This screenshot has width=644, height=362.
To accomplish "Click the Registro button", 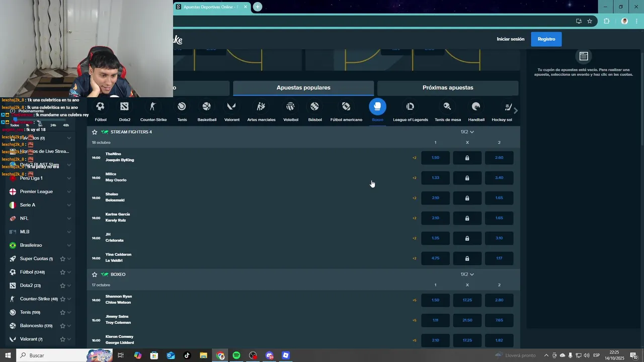I will (546, 39).
